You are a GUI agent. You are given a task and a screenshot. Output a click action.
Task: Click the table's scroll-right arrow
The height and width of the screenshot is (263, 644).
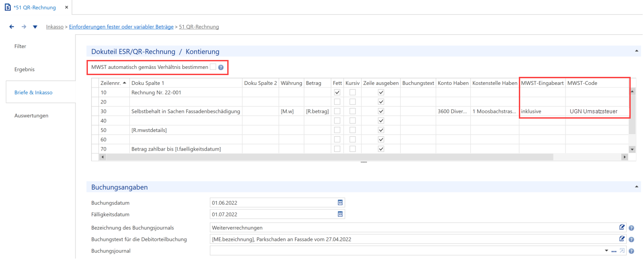pos(625,157)
